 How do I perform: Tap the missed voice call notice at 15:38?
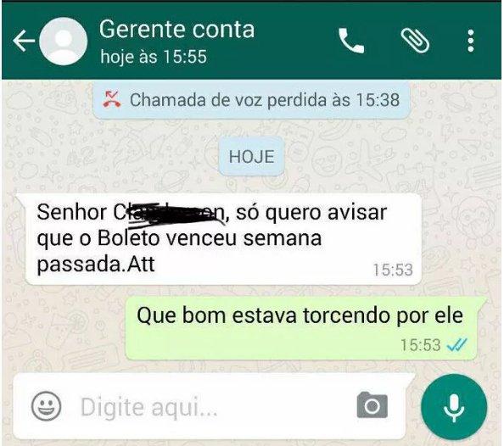pos(252,99)
